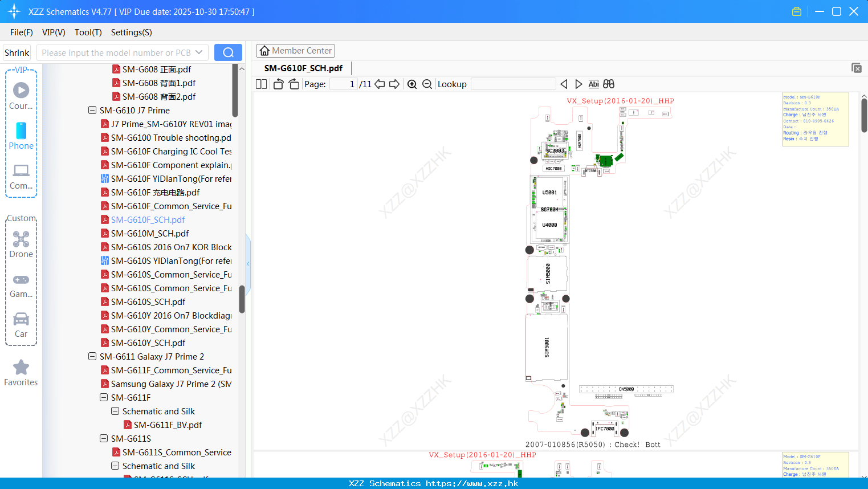Select the SM-G610F_SCH.pdf tab
The height and width of the screenshot is (489, 868).
click(303, 68)
